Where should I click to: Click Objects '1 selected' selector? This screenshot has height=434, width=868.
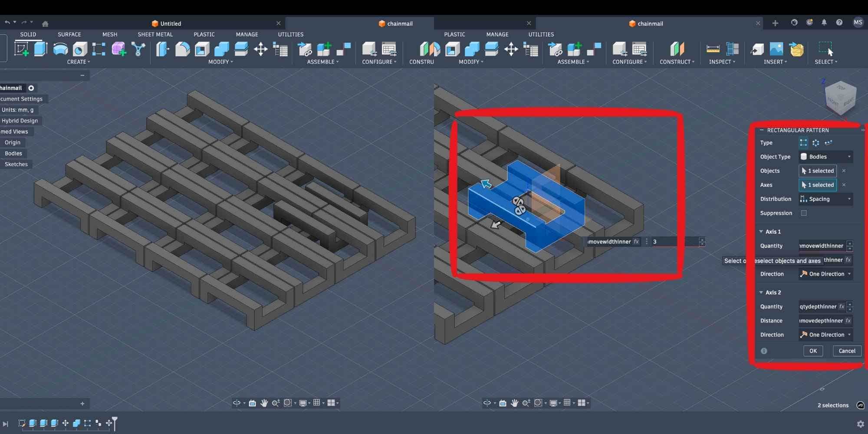point(818,171)
